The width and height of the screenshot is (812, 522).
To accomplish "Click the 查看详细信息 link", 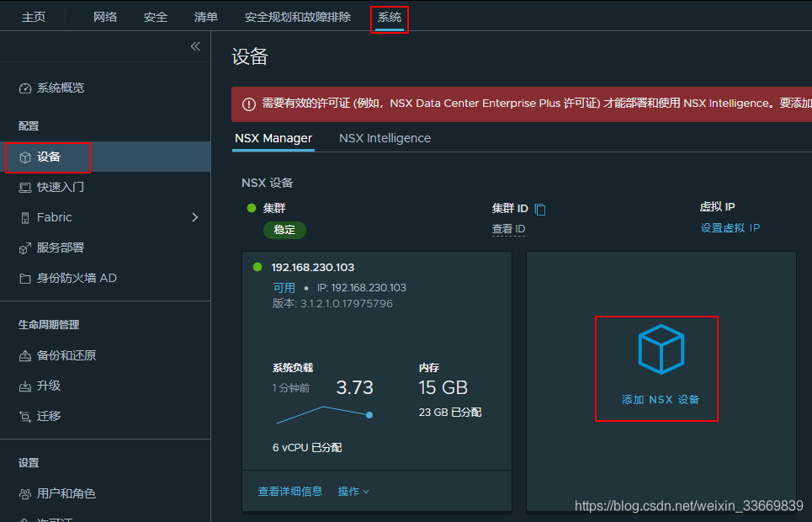I will point(290,492).
